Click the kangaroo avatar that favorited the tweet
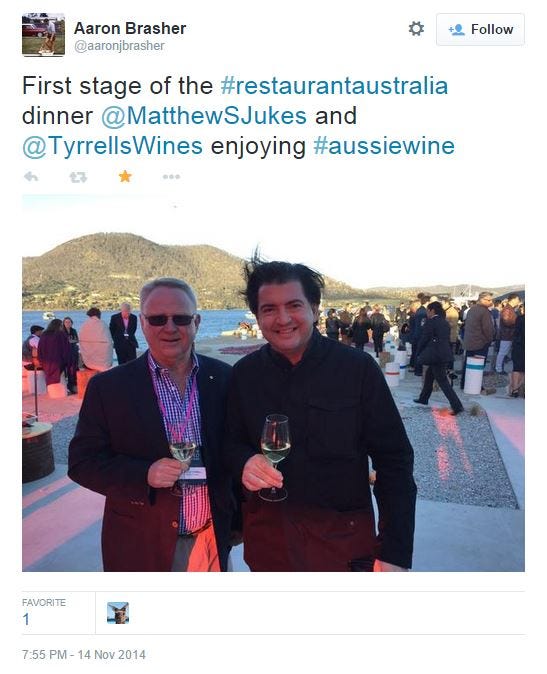The width and height of the screenshot is (547, 674). click(x=118, y=613)
